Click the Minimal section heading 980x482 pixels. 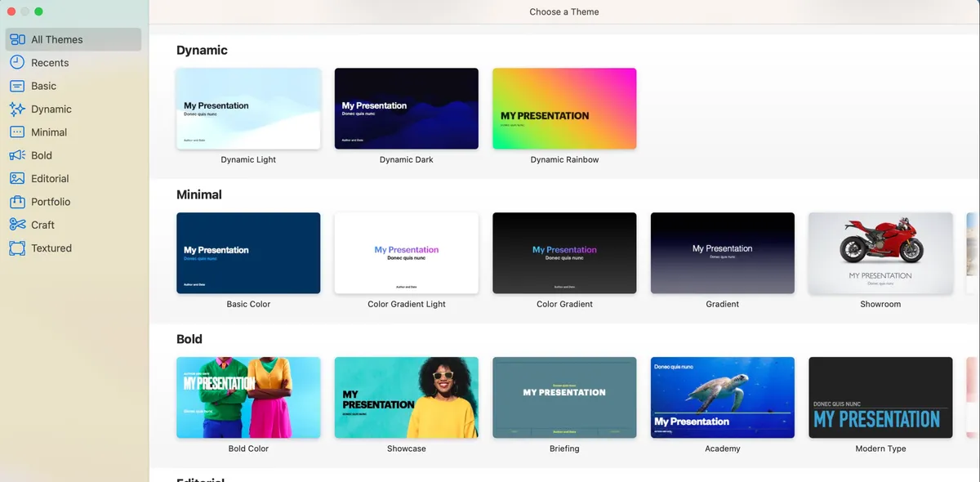coord(199,194)
